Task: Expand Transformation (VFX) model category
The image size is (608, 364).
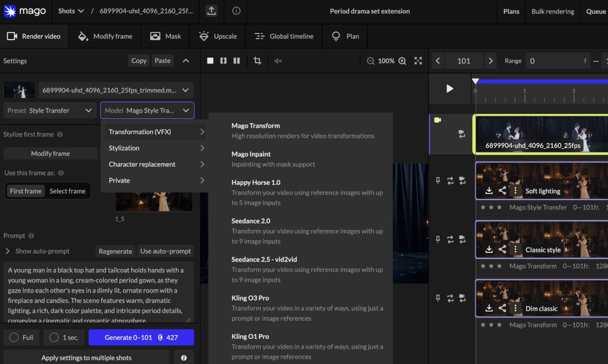Action: click(x=156, y=132)
